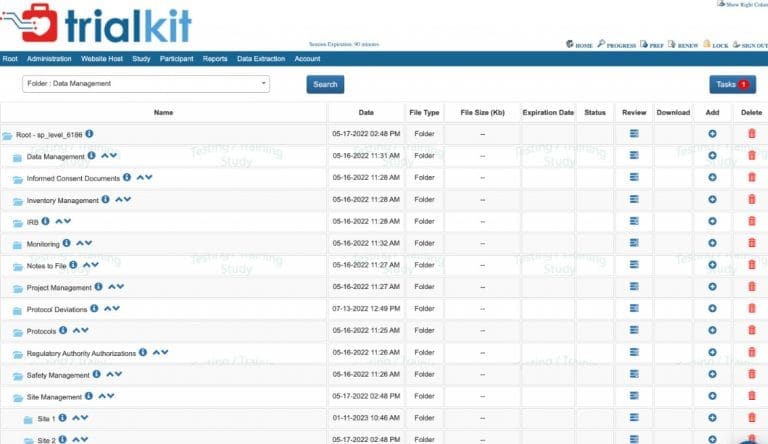Add item to Root - sp_level_6186 folder
768x444 pixels.
tap(712, 133)
